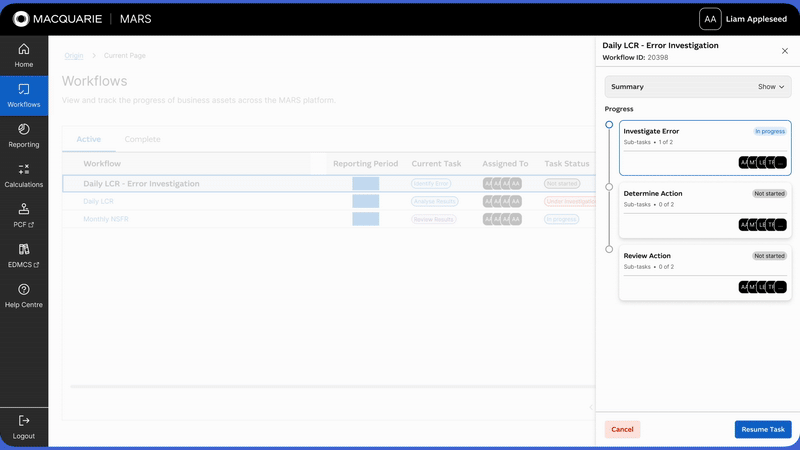Click the In progress status badge on Investigate Error

click(770, 132)
